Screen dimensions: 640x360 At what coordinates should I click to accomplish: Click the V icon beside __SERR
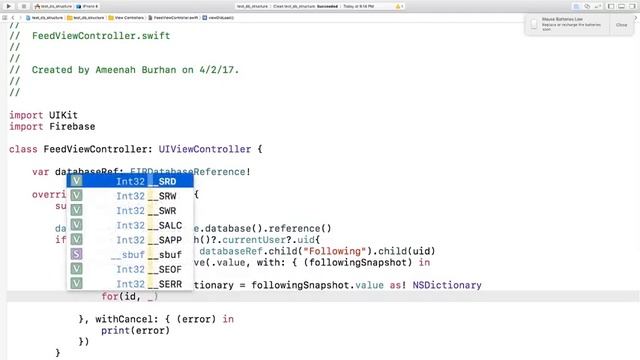click(76, 283)
